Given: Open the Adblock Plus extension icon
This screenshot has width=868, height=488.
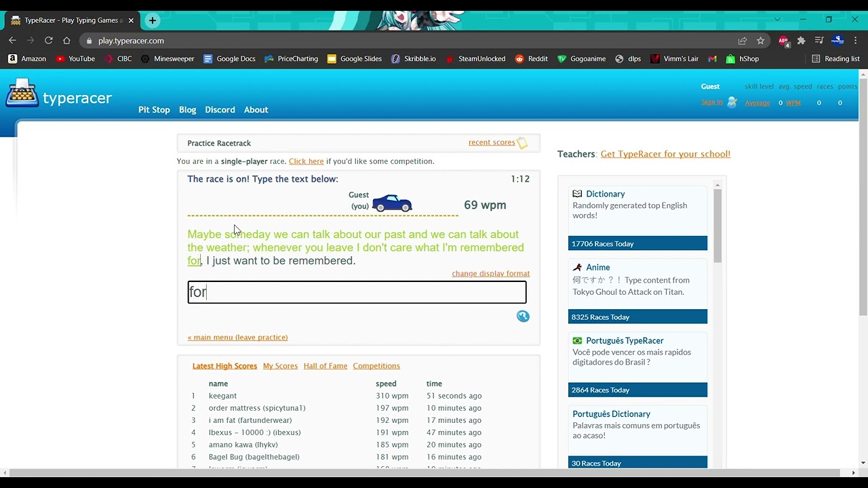Looking at the screenshot, I should tap(783, 41).
